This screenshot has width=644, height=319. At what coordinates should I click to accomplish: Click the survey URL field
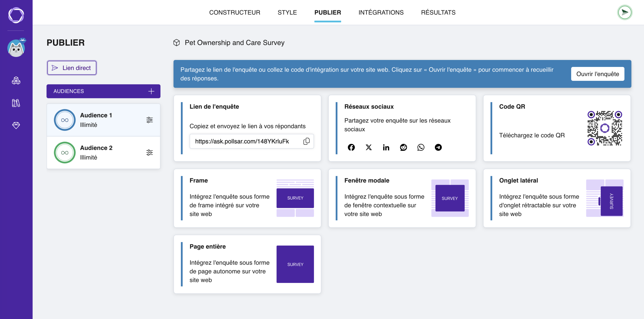pos(252,141)
